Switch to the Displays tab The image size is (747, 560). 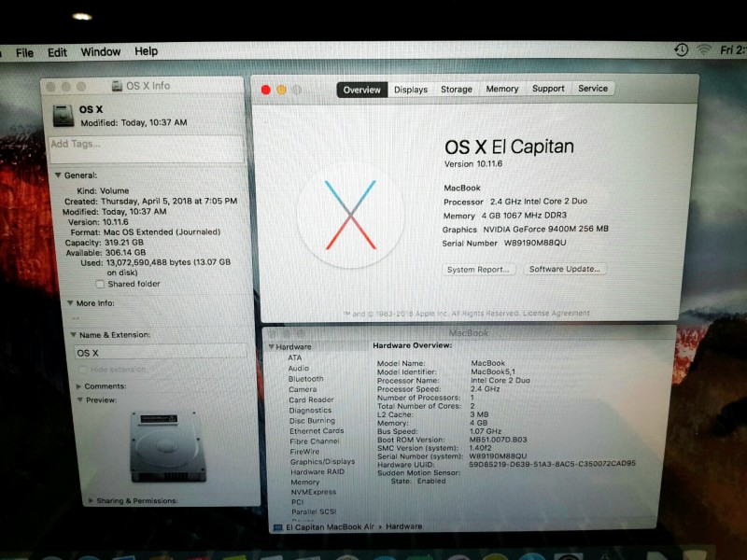410,90
